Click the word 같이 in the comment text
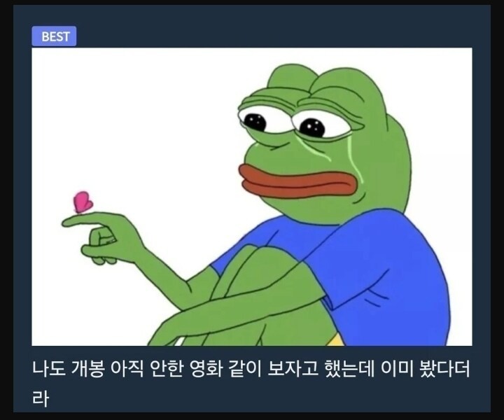 pos(245,369)
